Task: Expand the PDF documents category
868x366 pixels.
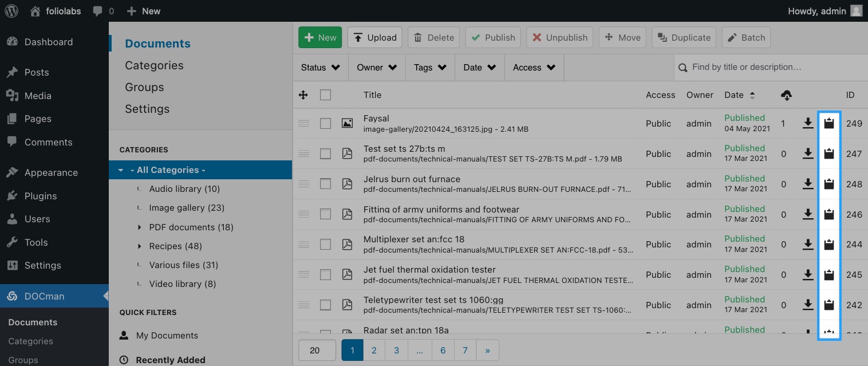Action: pos(139,227)
